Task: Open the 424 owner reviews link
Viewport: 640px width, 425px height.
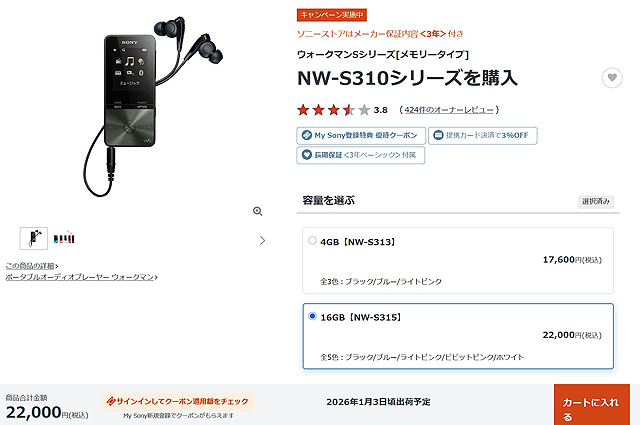Action: pos(449,109)
